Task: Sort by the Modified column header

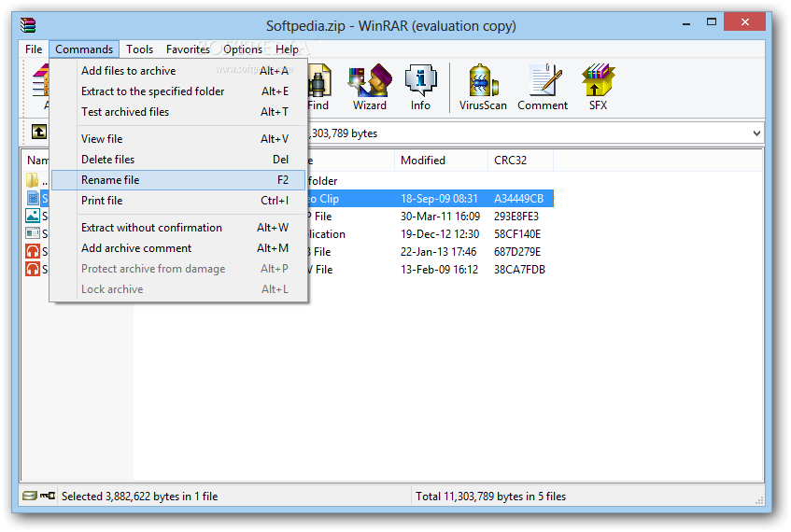Action: 442,161
